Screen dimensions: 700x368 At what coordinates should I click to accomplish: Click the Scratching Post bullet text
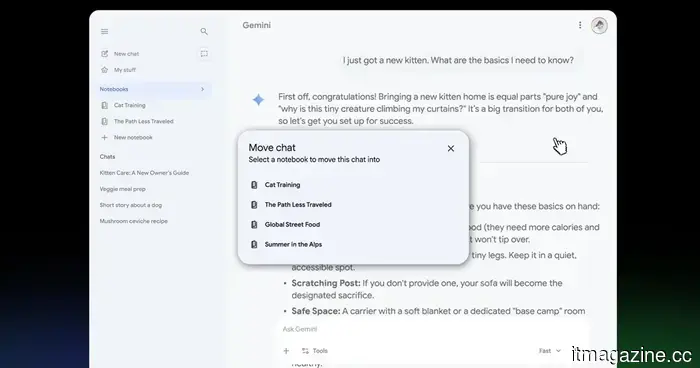pyautogui.click(x=427, y=289)
